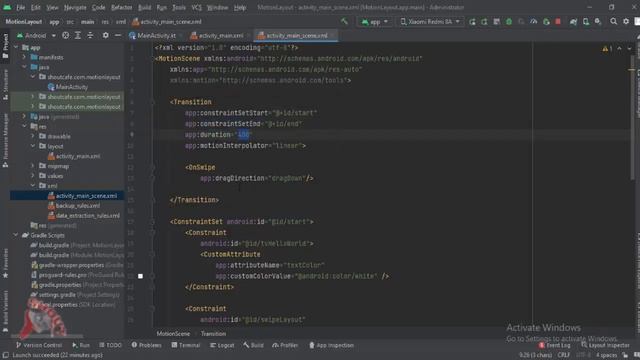Collapse the app module tree node

coord(16,47)
